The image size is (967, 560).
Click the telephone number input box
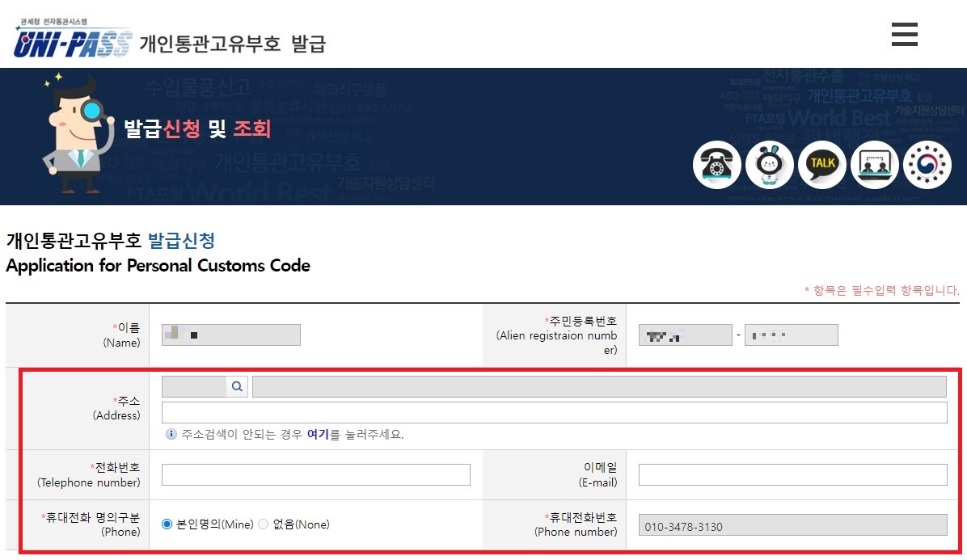pyautogui.click(x=315, y=474)
